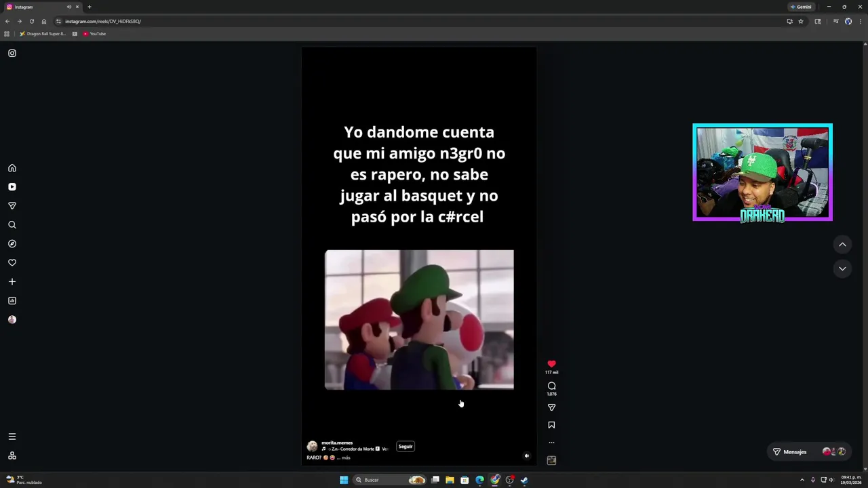Save the reel with the bookmark icon
Image resolution: width=868 pixels, height=488 pixels.
551,425
